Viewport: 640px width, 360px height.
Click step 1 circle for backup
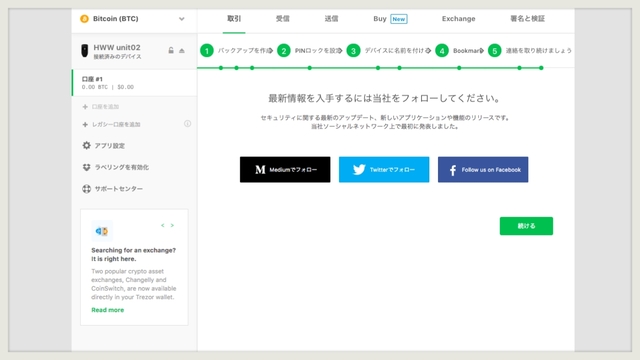coord(207,51)
